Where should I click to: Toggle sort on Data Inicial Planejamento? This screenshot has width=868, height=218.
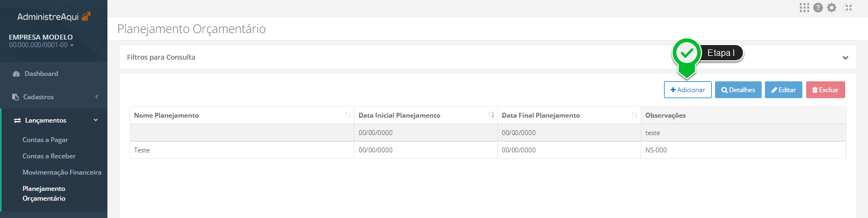point(491,115)
